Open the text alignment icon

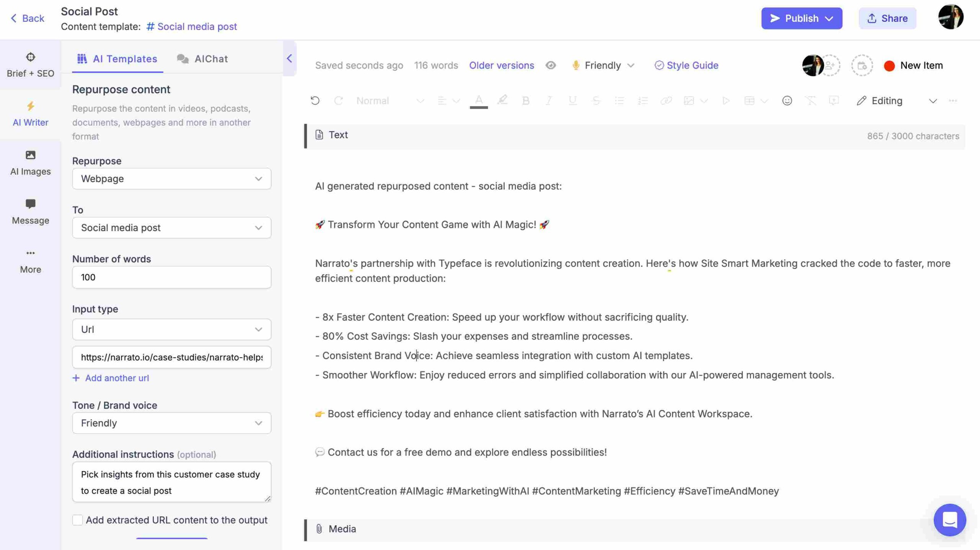click(x=442, y=100)
